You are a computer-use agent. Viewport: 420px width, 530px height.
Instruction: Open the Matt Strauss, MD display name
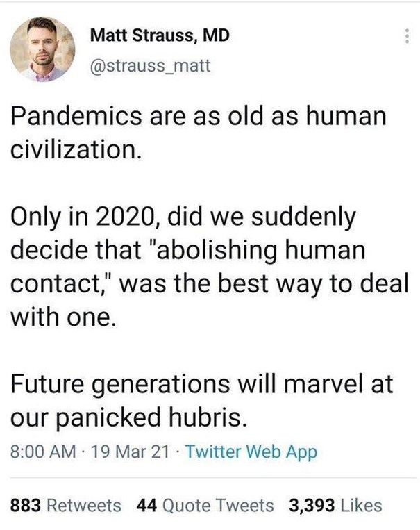[159, 37]
